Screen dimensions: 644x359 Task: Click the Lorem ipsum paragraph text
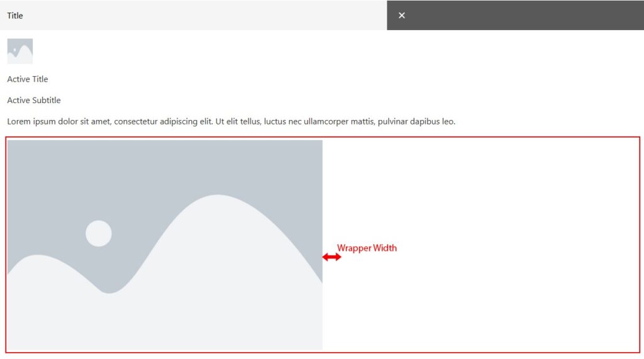231,121
